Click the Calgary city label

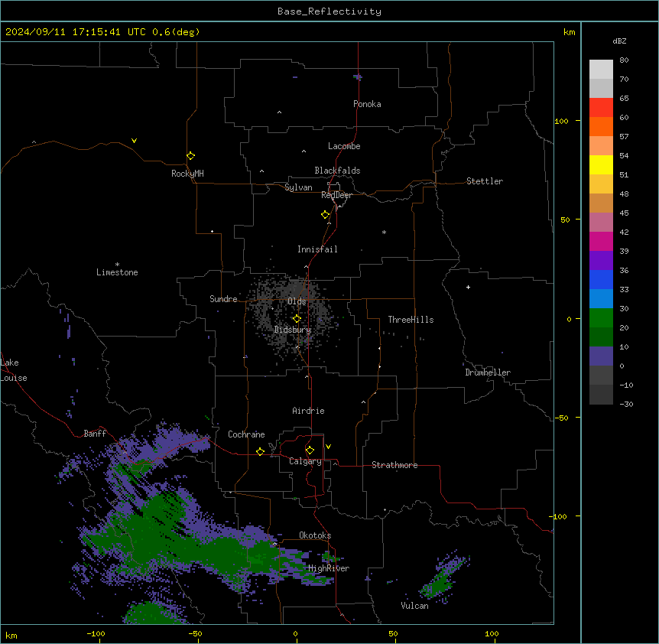coord(305,461)
